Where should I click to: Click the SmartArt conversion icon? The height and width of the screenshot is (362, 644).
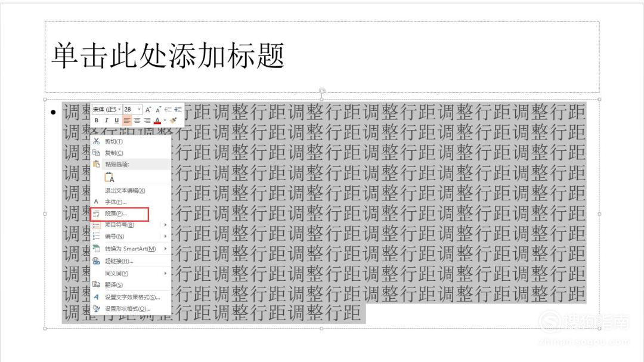96,249
